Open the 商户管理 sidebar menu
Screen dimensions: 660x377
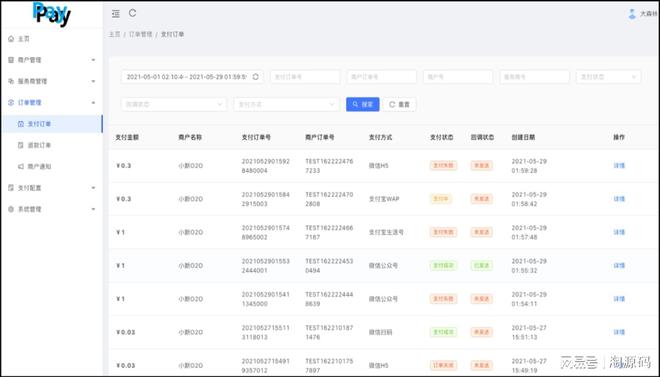51,60
